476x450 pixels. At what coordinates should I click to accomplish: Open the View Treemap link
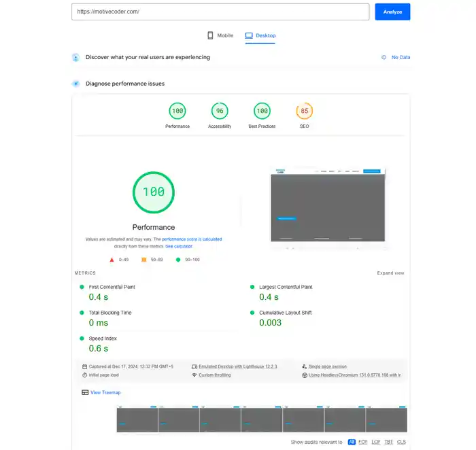coord(105,392)
